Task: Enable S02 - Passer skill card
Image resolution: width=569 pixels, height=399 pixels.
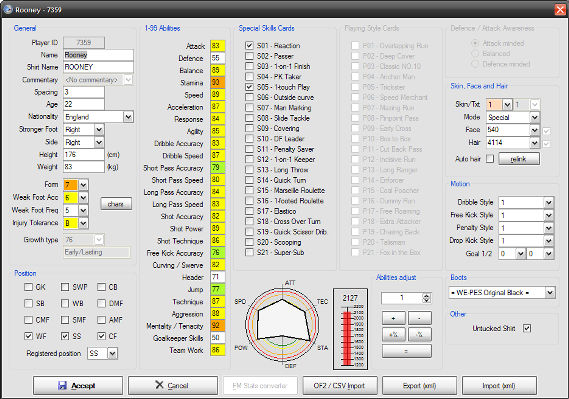Action: point(249,56)
